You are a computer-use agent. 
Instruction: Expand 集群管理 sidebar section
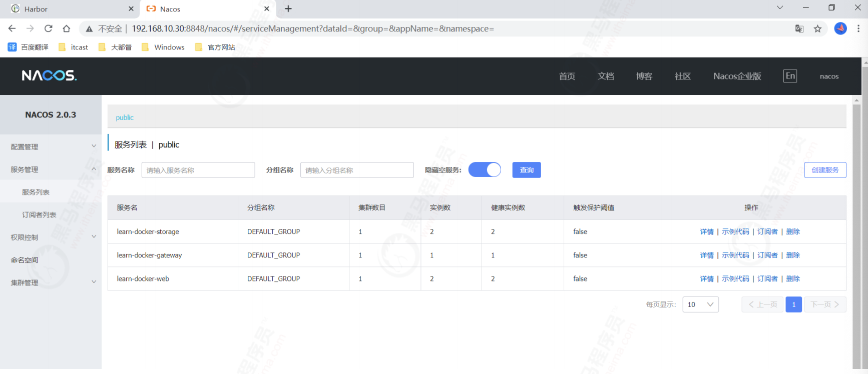click(51, 282)
